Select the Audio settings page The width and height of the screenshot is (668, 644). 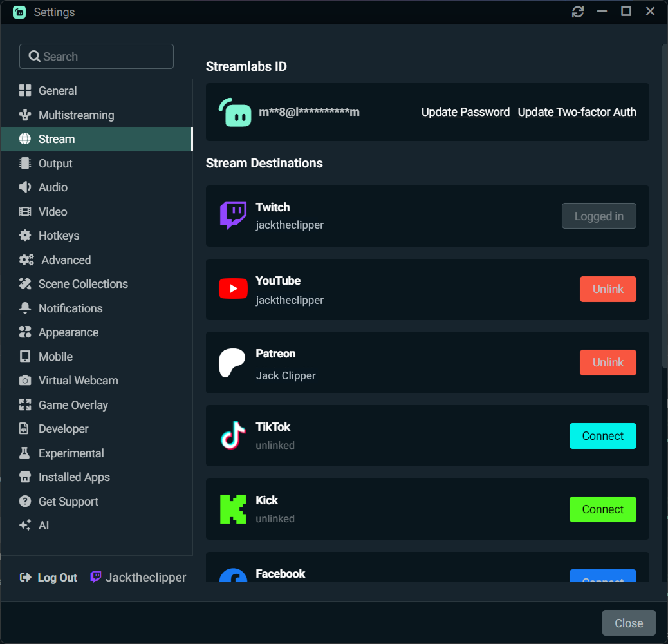(x=97, y=187)
